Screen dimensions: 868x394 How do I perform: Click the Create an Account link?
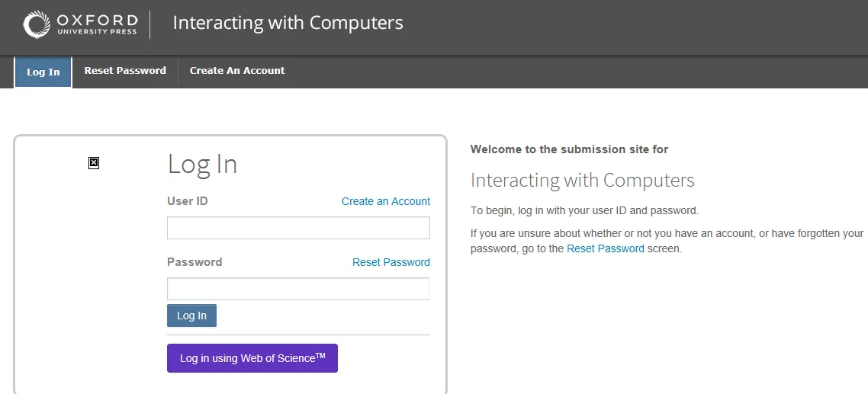click(386, 201)
